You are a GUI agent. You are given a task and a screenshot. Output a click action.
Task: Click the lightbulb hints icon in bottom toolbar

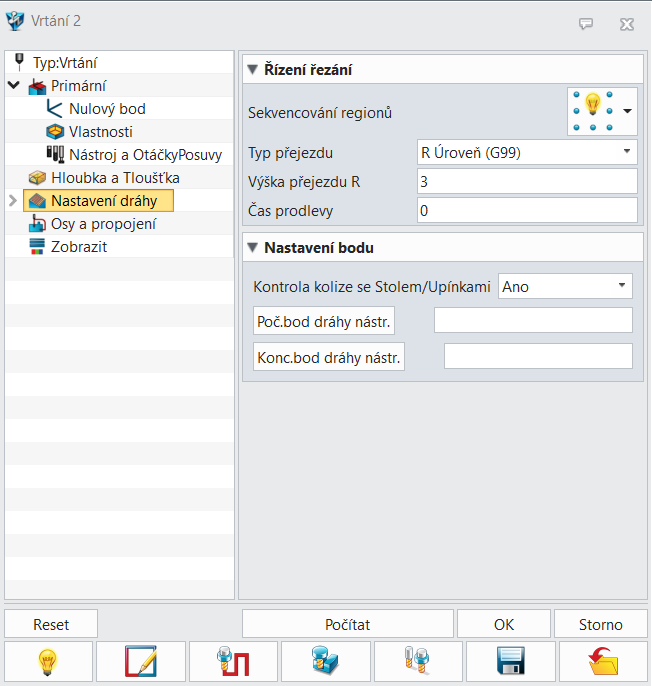pyautogui.click(x=48, y=662)
